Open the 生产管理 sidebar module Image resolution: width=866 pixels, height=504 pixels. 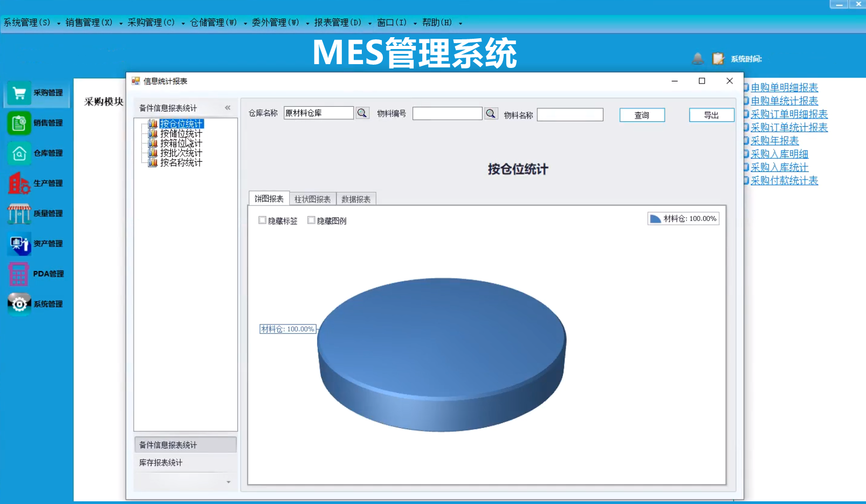[x=37, y=184]
